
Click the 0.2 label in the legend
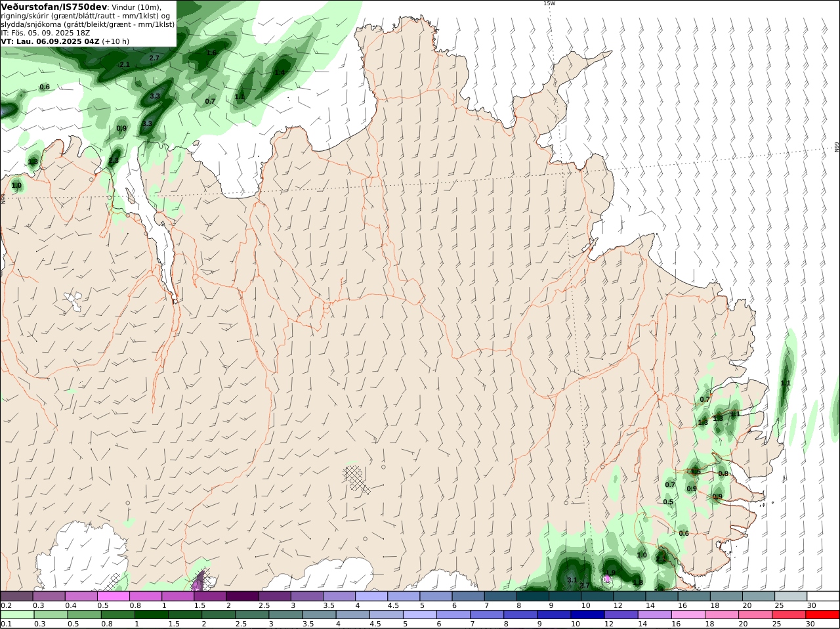[6, 605]
